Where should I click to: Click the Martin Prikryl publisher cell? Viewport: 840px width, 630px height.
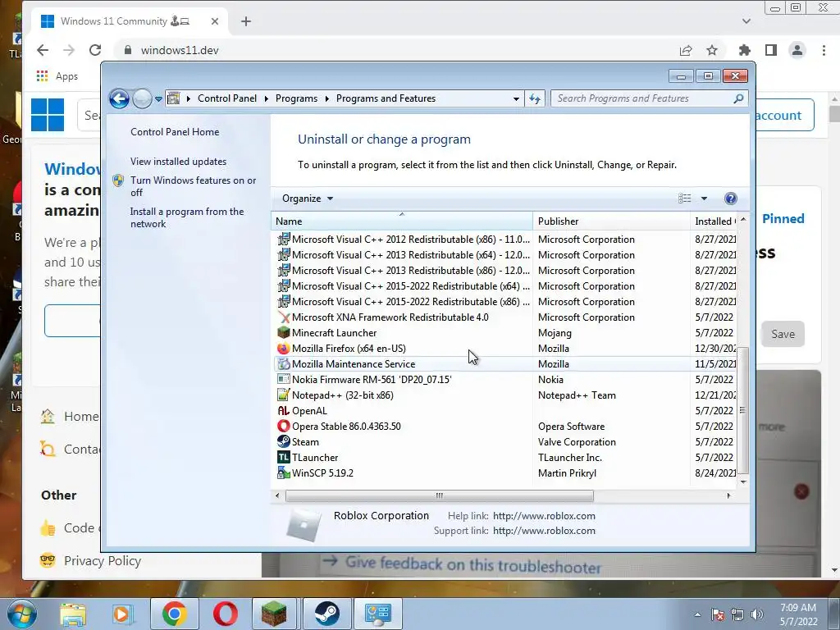tap(567, 473)
